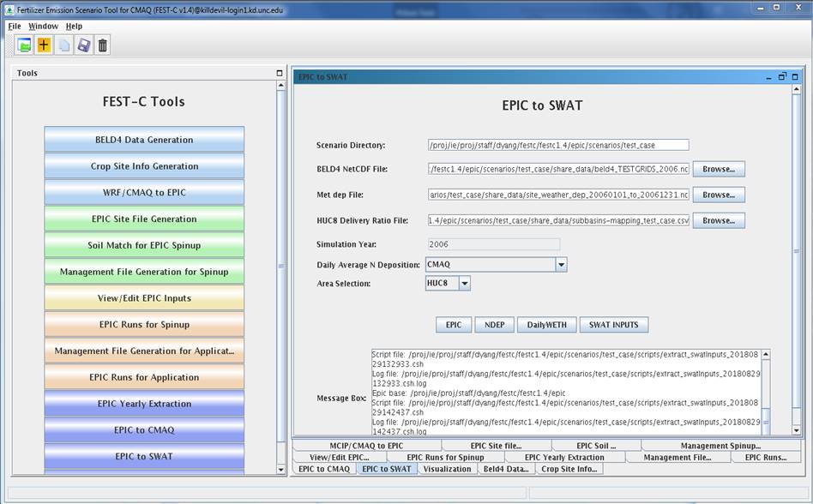Launch the BELD4 Data Generation tool

[144, 140]
